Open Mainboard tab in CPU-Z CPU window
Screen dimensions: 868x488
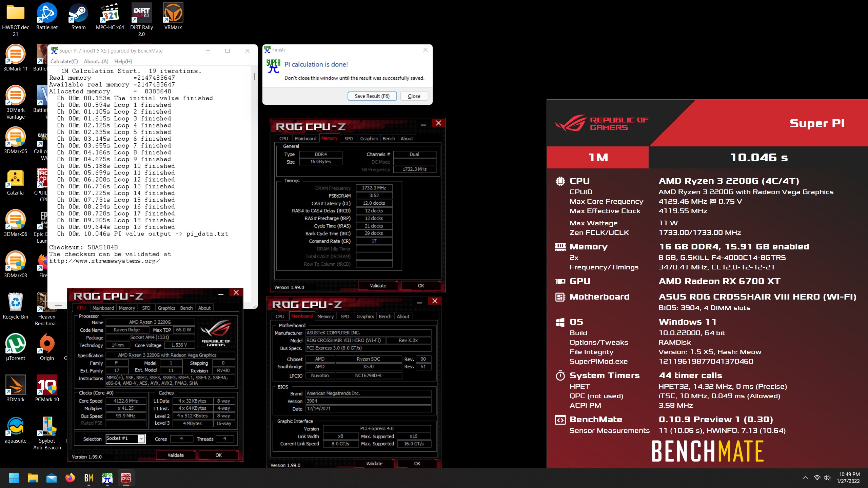click(103, 308)
